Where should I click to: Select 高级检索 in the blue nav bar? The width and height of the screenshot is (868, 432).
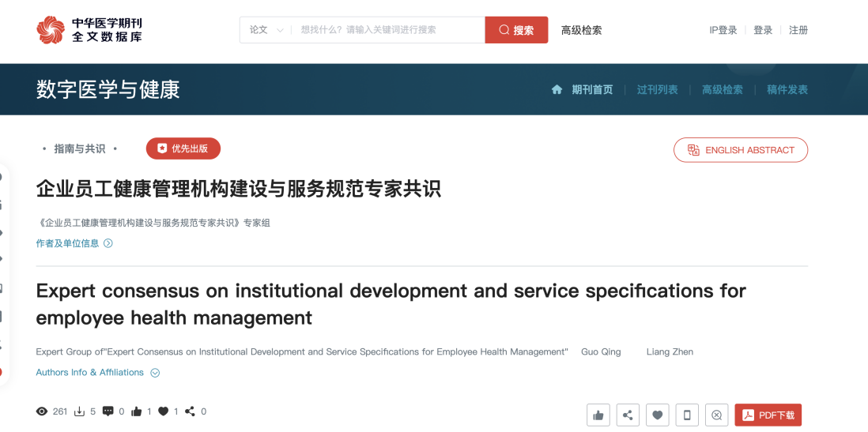[722, 90]
